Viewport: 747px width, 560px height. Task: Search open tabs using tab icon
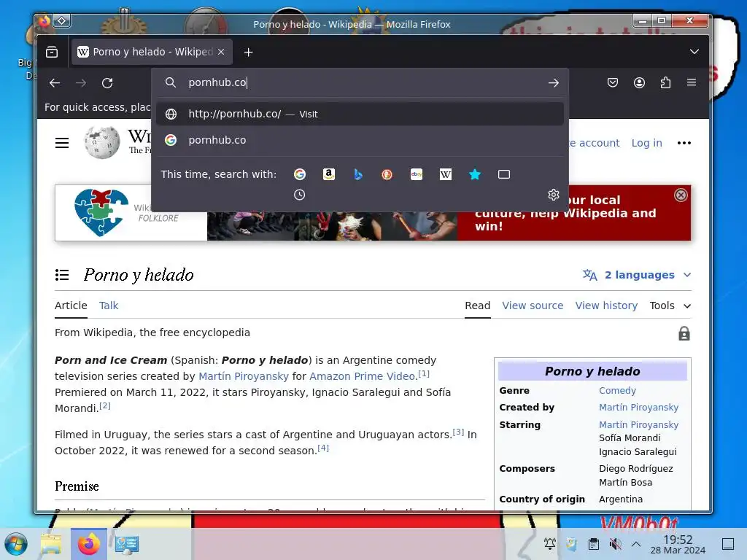pyautogui.click(x=504, y=174)
